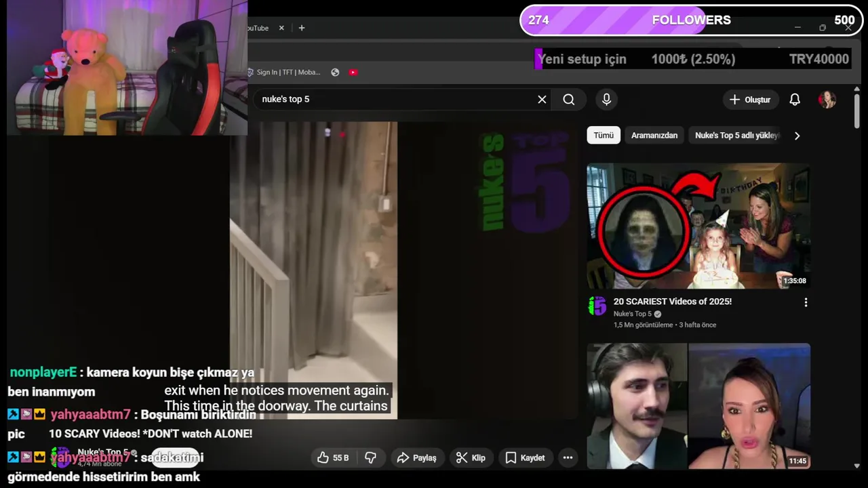Open the 20 SCARIEST Videos of 2025 thumbnail
This screenshot has width=868, height=488.
pyautogui.click(x=698, y=226)
